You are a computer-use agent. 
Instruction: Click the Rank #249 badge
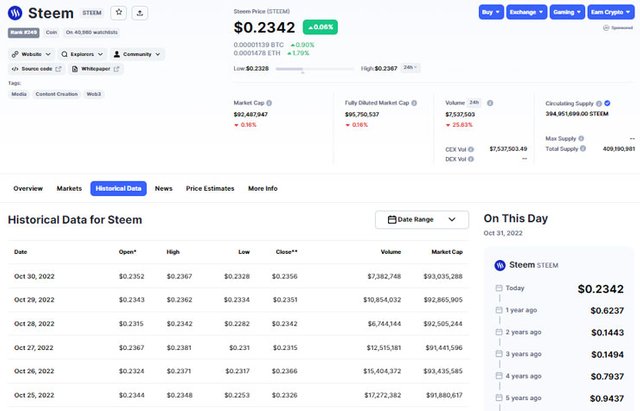pyautogui.click(x=24, y=32)
